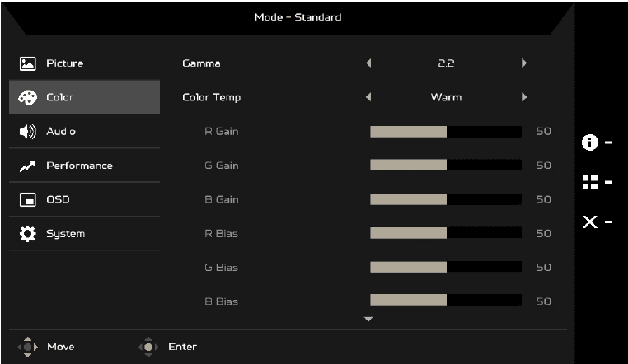Select the Gamma setting label
Viewport: 628px width, 364px height.
coord(201,63)
